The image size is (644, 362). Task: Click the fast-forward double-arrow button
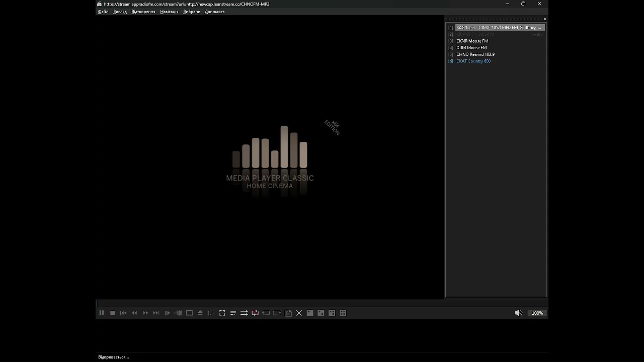(x=145, y=313)
